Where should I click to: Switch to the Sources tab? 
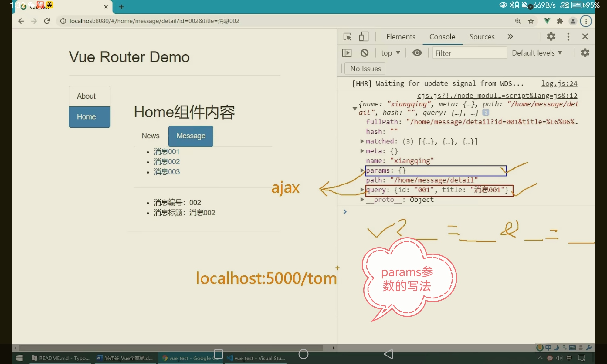(x=482, y=37)
